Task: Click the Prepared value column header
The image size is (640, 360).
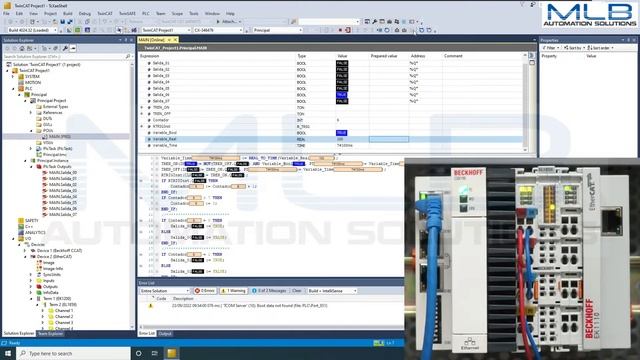Action: [384, 56]
